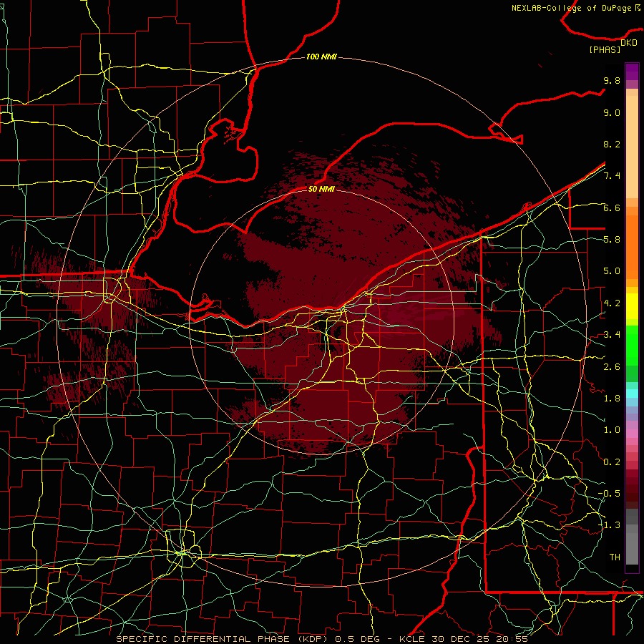Pick the orange segment of the color bar
This screenshot has width=644, height=644.
(632, 246)
